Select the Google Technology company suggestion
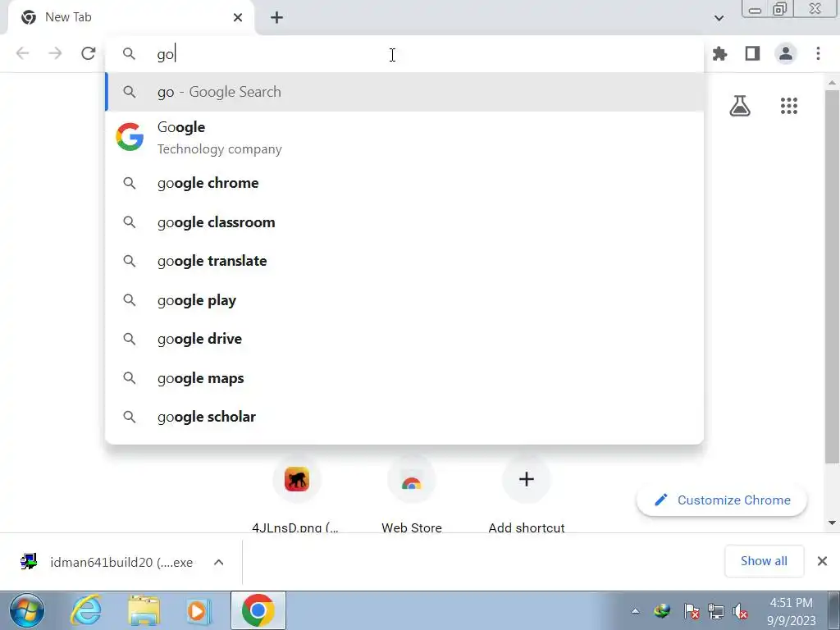The width and height of the screenshot is (840, 630). [x=405, y=138]
